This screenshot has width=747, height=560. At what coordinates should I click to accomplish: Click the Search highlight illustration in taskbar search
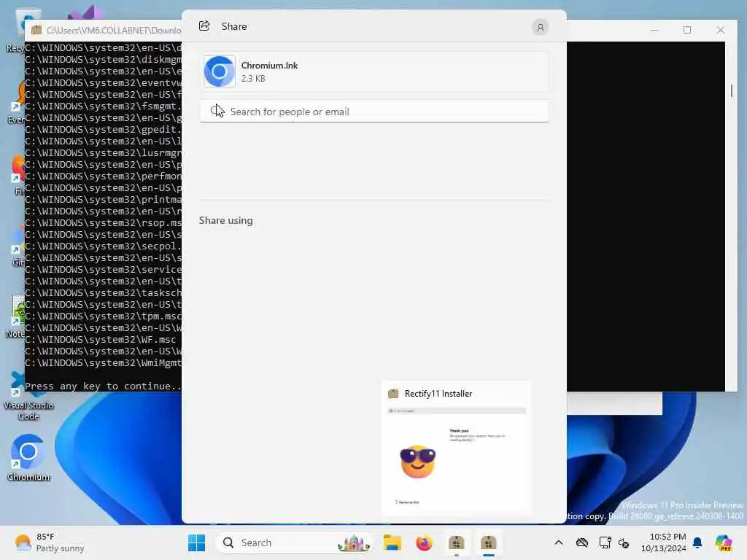354,542
